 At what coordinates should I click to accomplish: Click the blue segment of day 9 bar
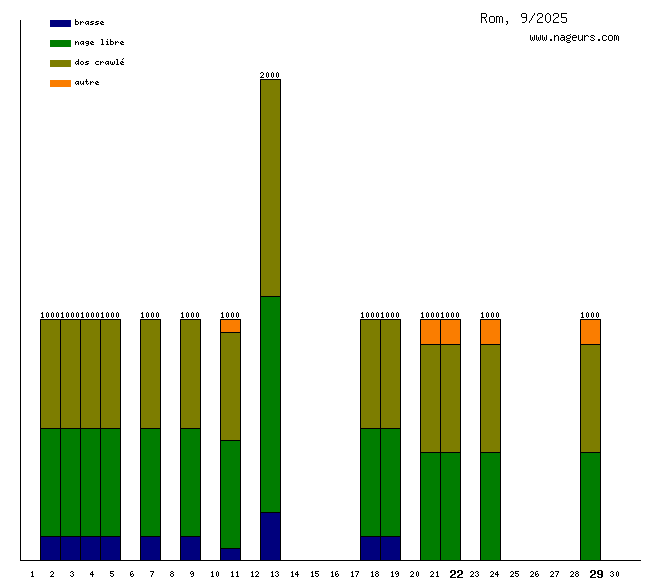(190, 548)
